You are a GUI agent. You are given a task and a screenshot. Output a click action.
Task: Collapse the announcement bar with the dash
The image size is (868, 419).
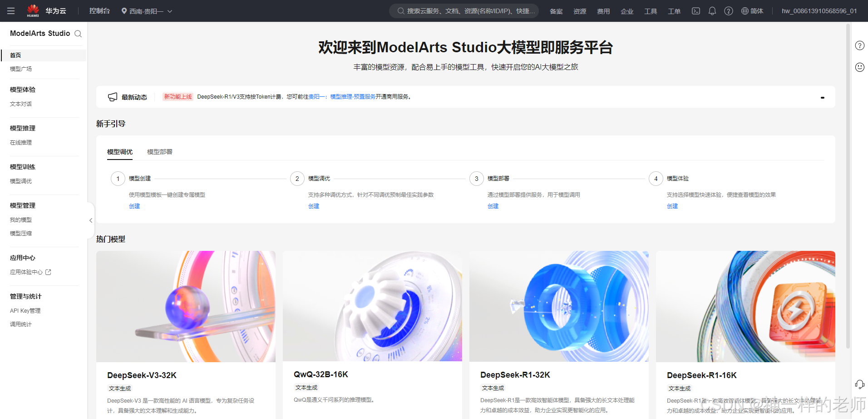(x=822, y=97)
